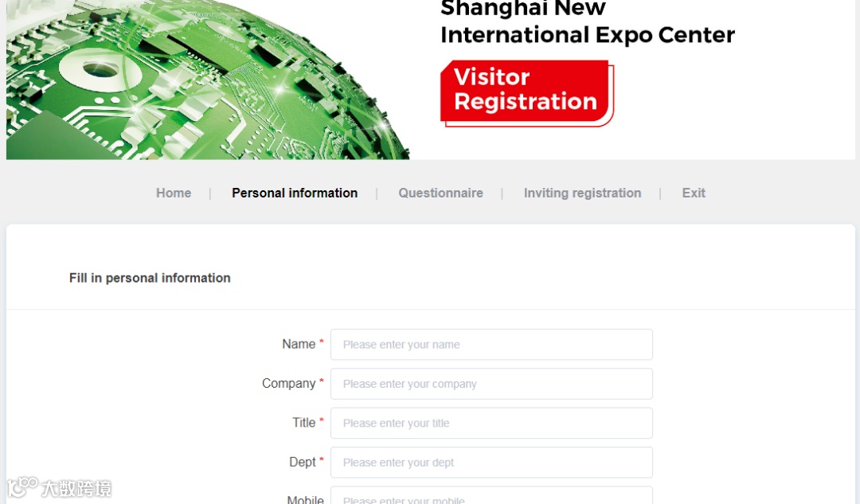Click the 'Fill in personal information' heading

(150, 278)
